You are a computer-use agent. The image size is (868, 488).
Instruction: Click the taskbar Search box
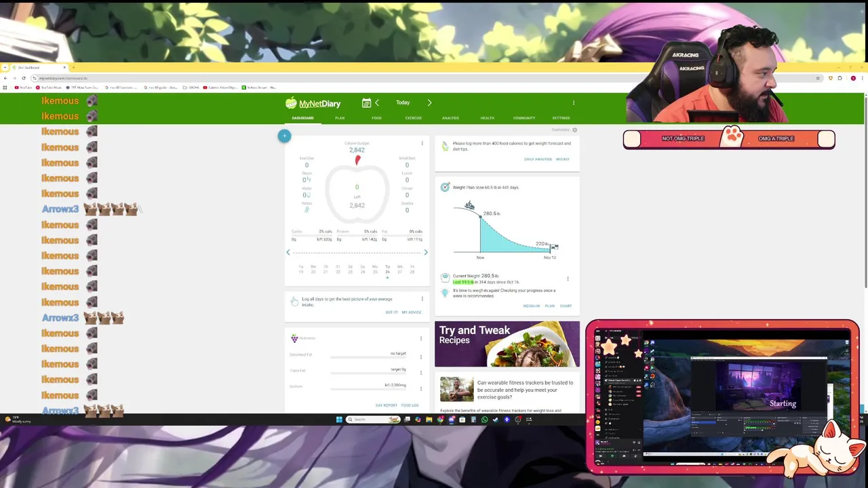373,420
